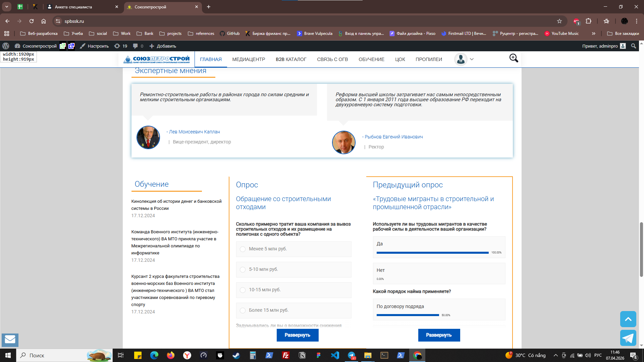Expand the Учеба bookmarks folder

pyautogui.click(x=73, y=34)
